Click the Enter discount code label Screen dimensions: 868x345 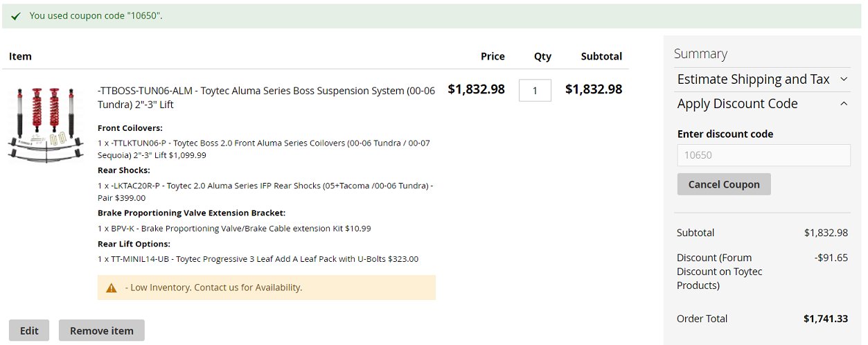[x=725, y=134]
